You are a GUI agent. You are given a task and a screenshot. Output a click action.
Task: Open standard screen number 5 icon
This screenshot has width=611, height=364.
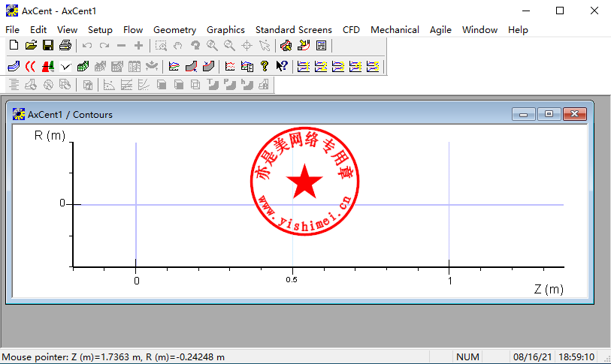point(373,67)
